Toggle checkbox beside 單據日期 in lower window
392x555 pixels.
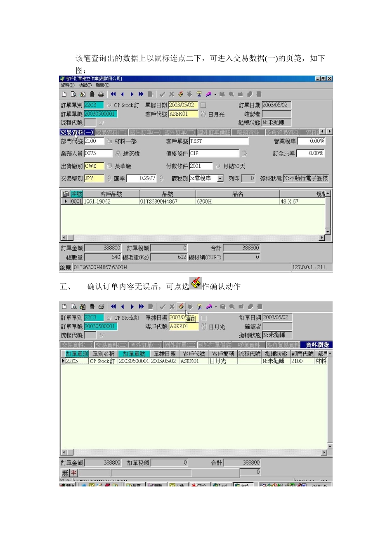click(x=204, y=318)
